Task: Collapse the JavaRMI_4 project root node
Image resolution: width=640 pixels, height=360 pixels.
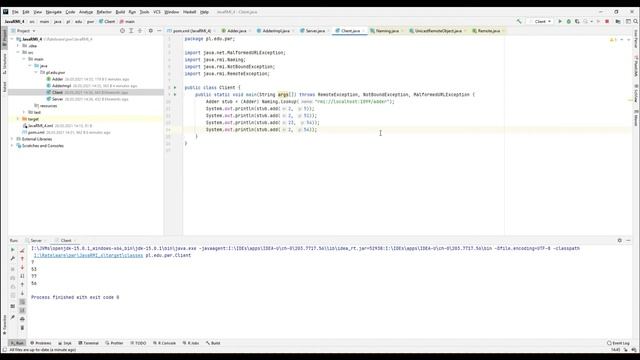Action: [x=12, y=39]
